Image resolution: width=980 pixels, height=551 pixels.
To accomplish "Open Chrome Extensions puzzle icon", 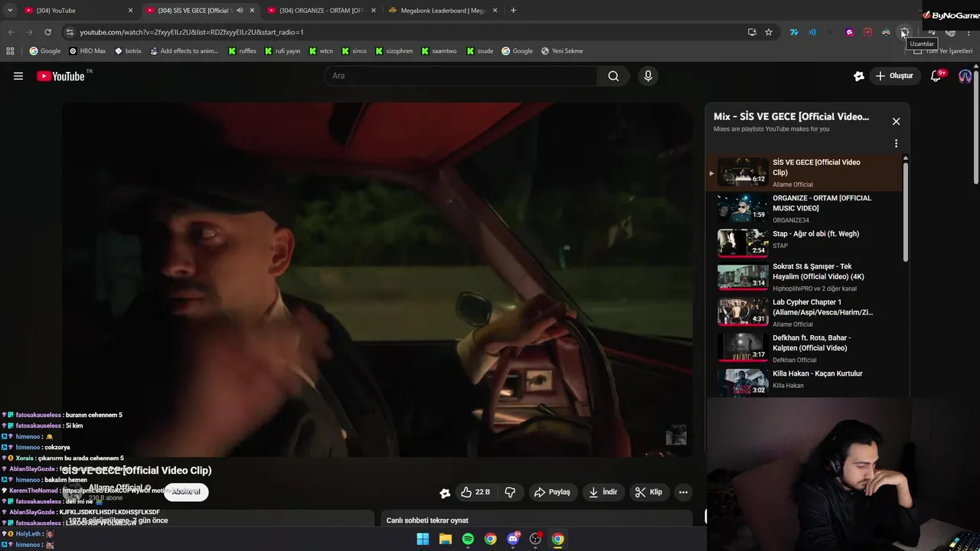I will point(904,32).
